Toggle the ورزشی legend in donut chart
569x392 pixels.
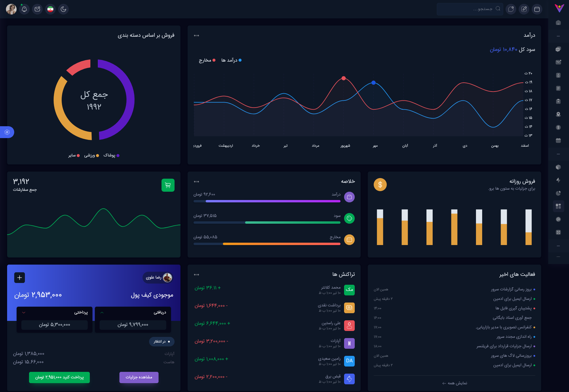[x=92, y=155]
